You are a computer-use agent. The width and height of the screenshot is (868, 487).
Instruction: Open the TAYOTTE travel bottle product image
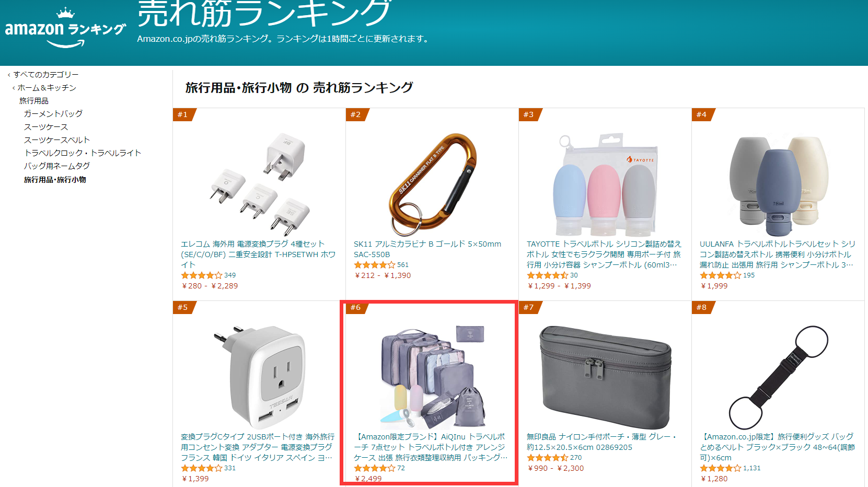605,184
